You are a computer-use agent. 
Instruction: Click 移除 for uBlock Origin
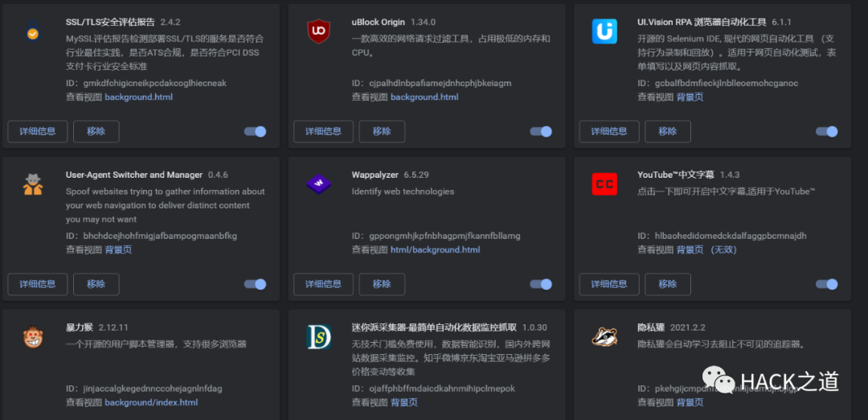pyautogui.click(x=382, y=131)
